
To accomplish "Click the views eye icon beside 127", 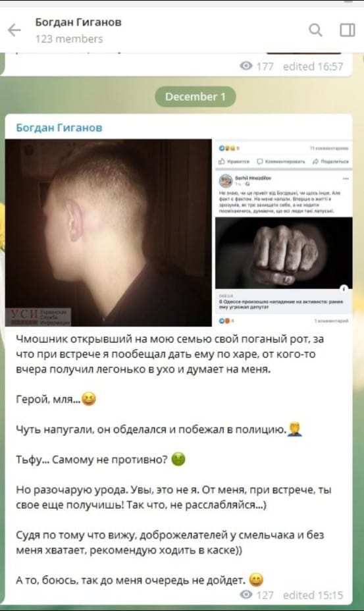I will coord(246,595).
